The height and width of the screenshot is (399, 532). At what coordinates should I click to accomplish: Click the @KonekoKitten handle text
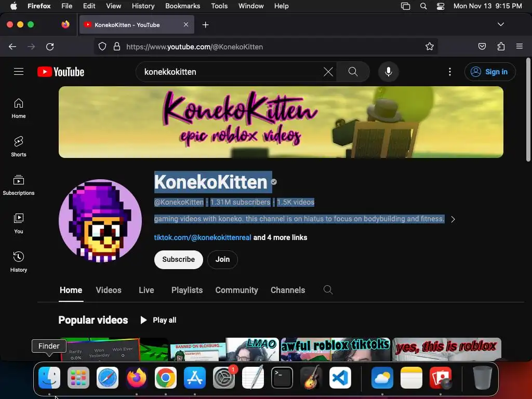[179, 202]
